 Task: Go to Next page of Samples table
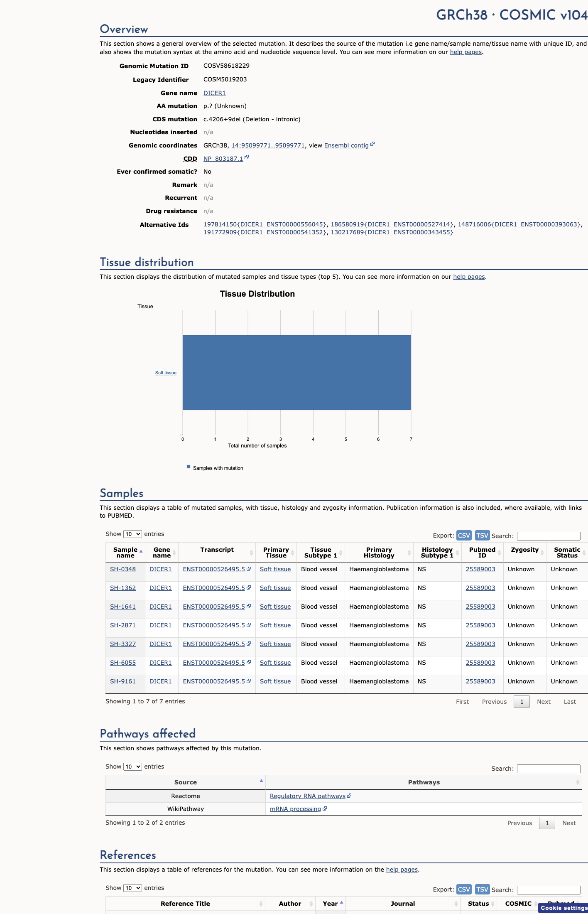click(x=544, y=702)
